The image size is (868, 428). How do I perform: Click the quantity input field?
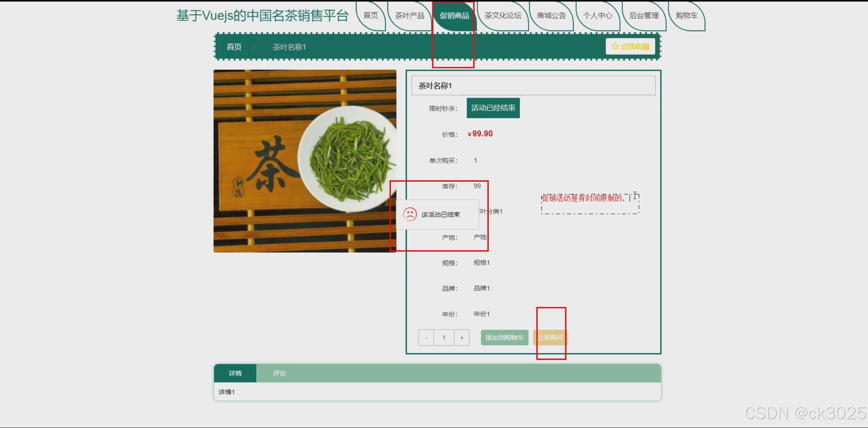tap(444, 338)
